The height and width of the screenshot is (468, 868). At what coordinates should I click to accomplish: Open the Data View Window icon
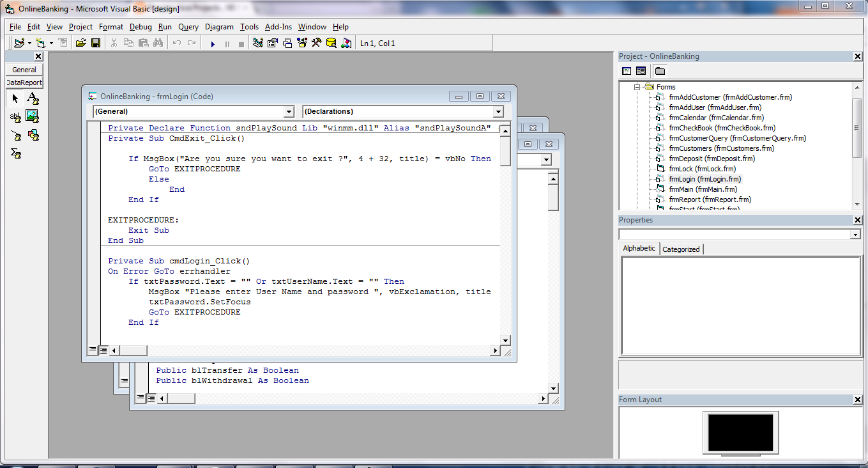pyautogui.click(x=331, y=43)
